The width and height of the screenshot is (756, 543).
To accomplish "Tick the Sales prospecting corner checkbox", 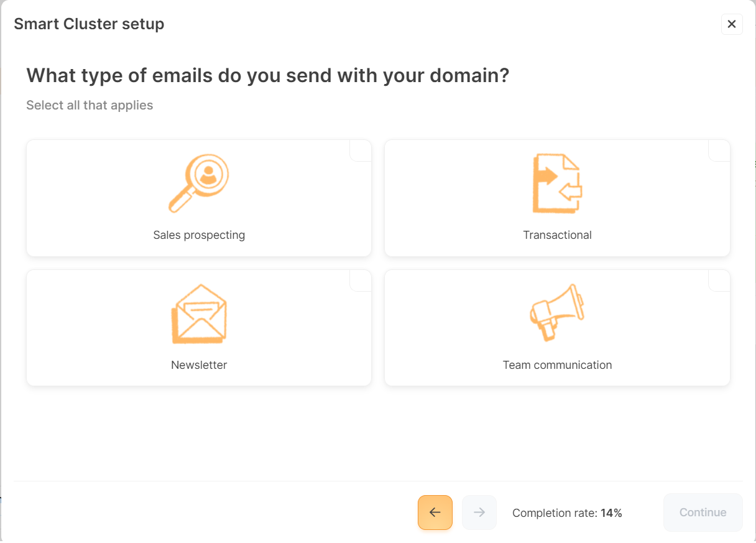I will click(x=361, y=150).
